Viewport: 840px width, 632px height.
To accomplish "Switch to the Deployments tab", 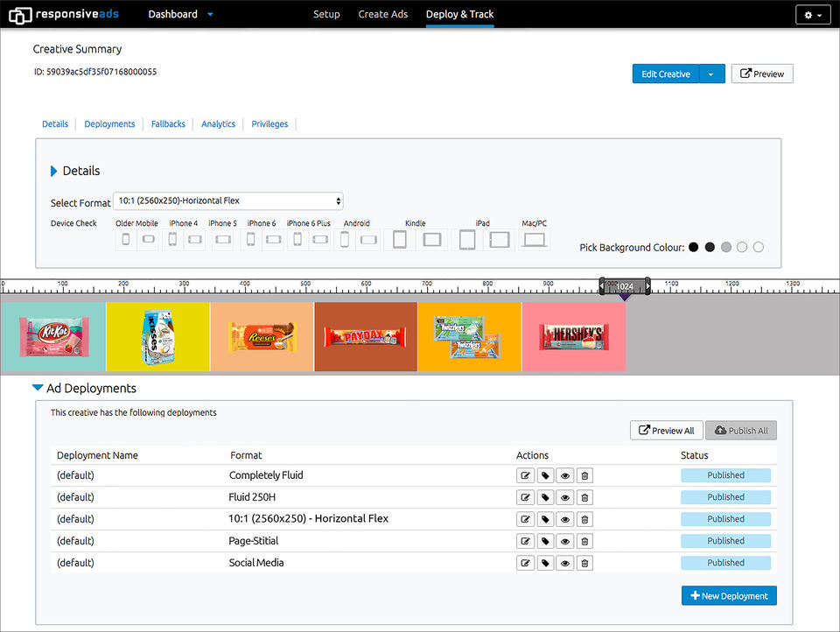I will pyautogui.click(x=110, y=123).
